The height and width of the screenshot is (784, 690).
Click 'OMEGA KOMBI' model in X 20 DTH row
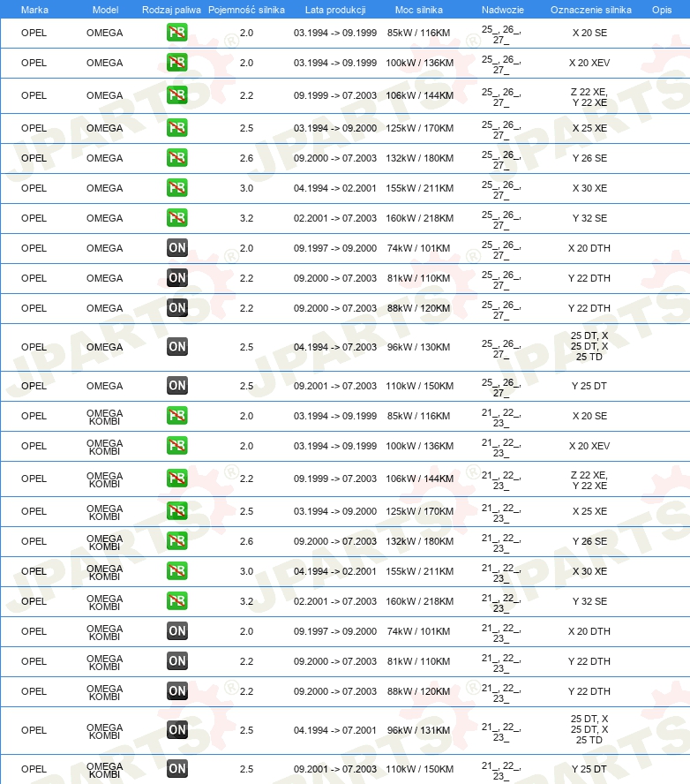pyautogui.click(x=104, y=632)
